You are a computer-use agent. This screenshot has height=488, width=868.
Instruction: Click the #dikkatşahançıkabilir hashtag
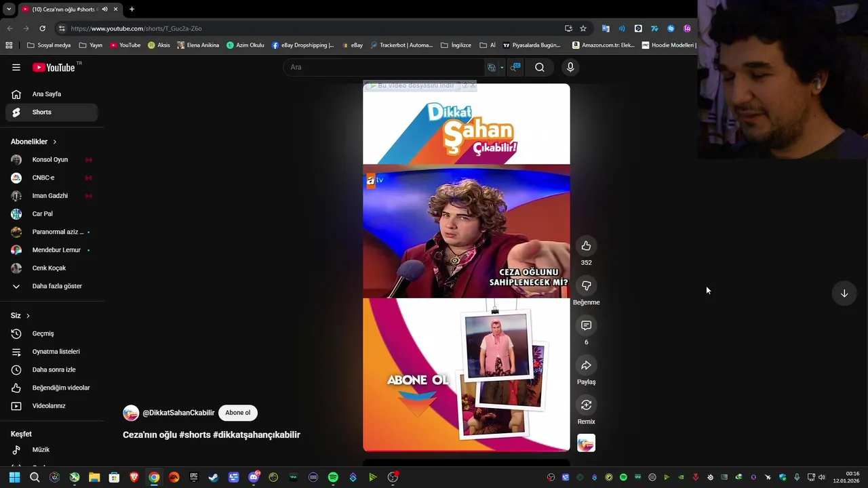point(256,435)
